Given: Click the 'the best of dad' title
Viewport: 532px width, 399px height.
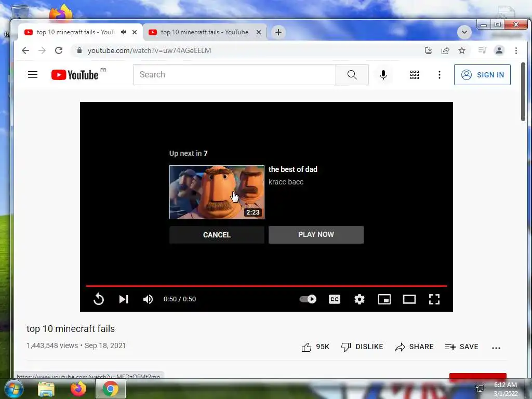Looking at the screenshot, I should coord(293,169).
